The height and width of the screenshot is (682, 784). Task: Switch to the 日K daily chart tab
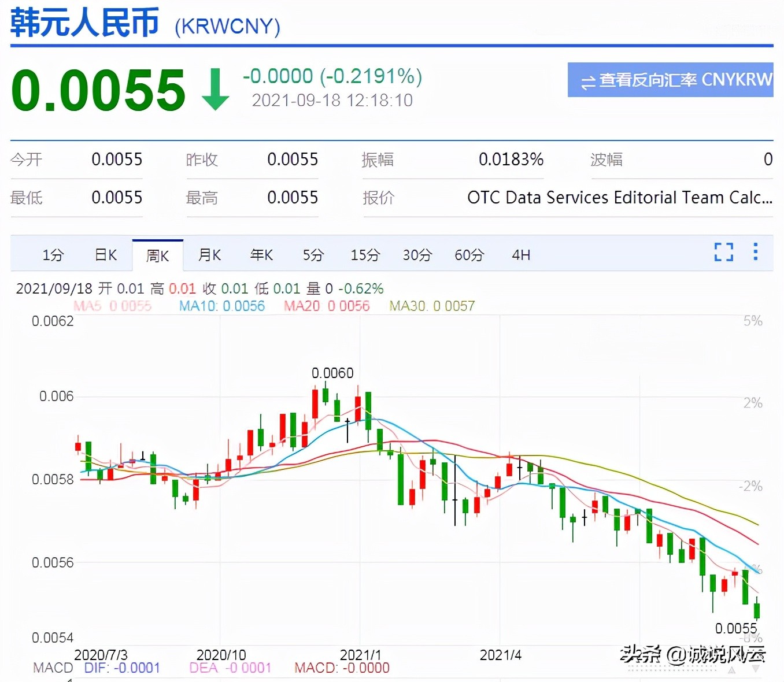click(106, 254)
